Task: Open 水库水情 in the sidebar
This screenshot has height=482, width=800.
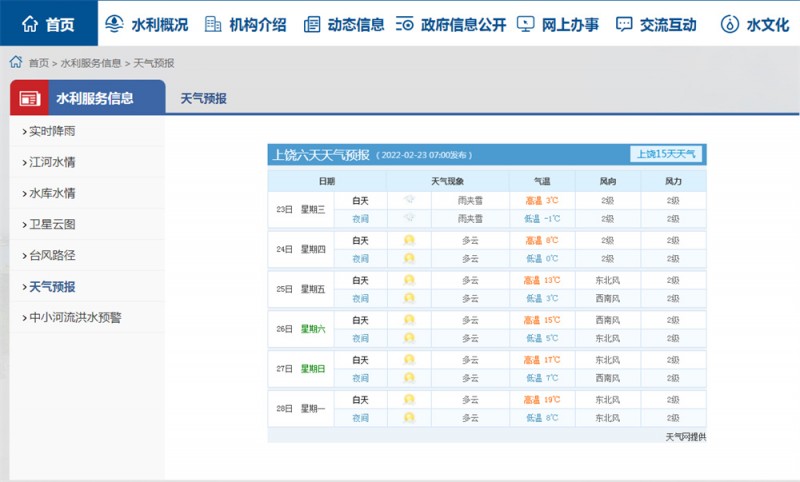Action: pyautogui.click(x=52, y=193)
